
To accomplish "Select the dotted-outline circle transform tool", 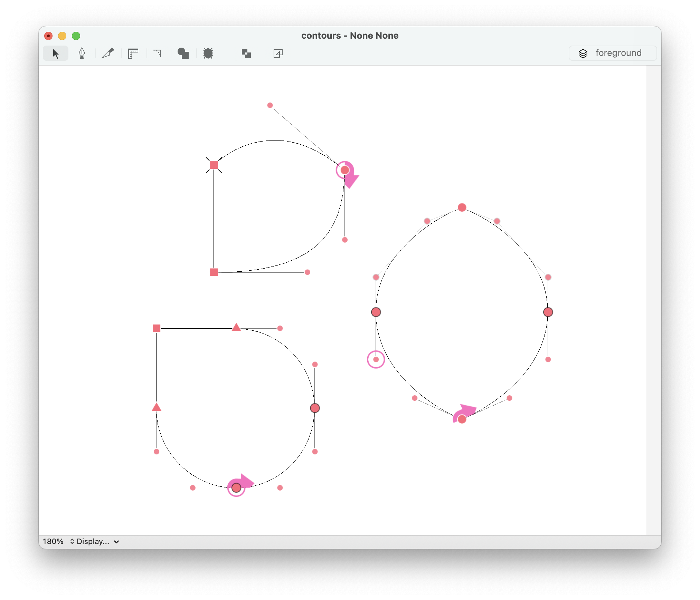I will click(x=208, y=53).
